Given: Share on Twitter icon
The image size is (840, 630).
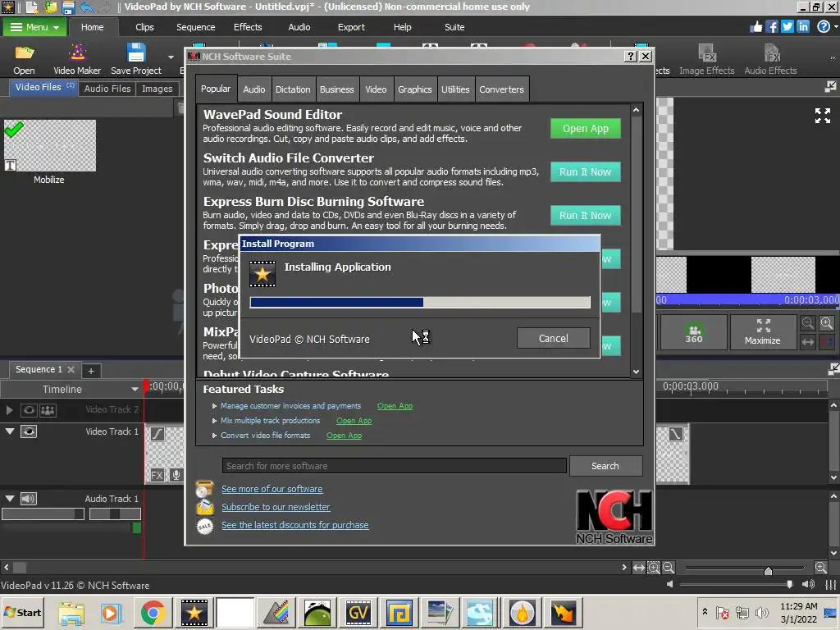Looking at the screenshot, I should 787,27.
